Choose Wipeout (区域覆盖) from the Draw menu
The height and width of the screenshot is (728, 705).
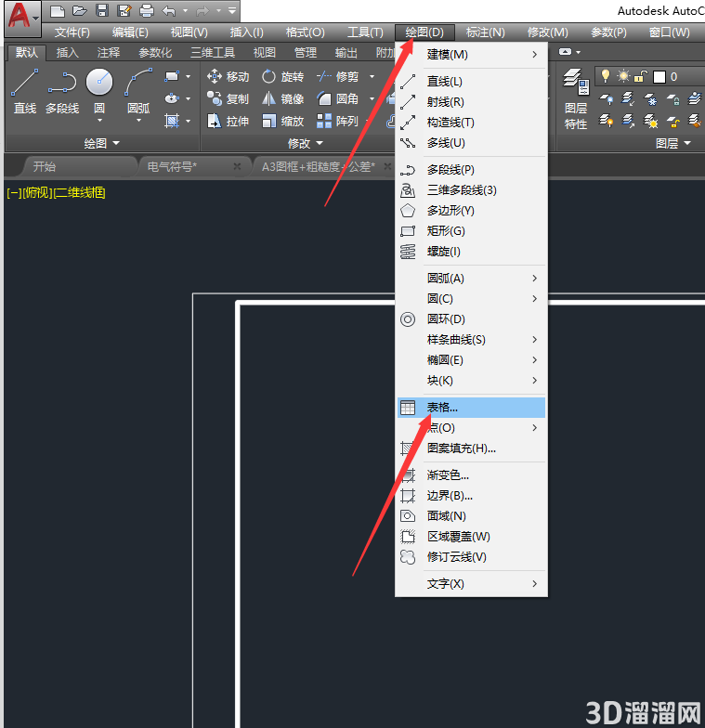(x=472, y=537)
